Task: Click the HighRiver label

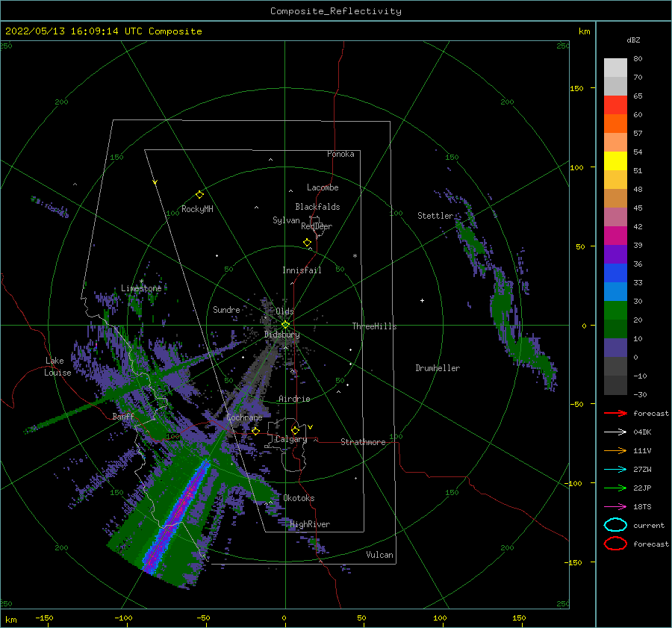Action: [310, 524]
